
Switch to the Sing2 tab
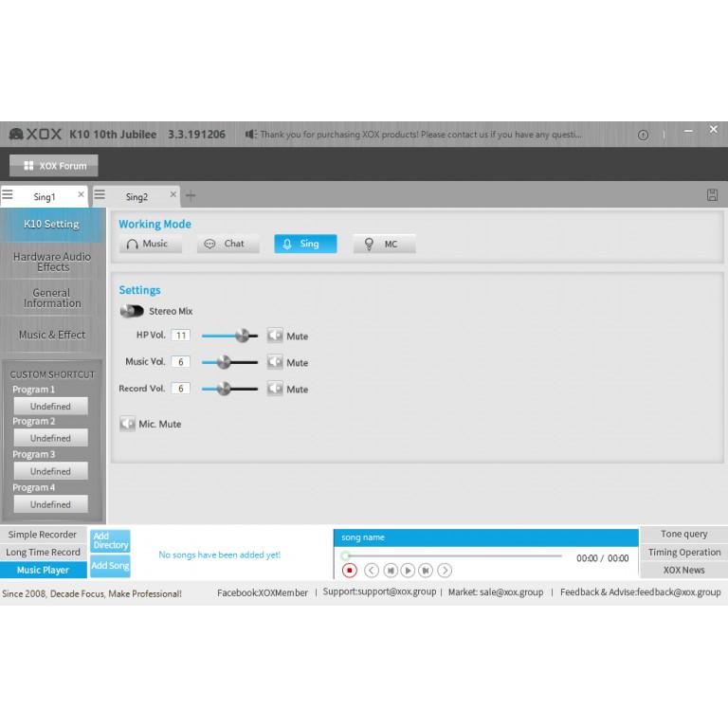pos(136,197)
